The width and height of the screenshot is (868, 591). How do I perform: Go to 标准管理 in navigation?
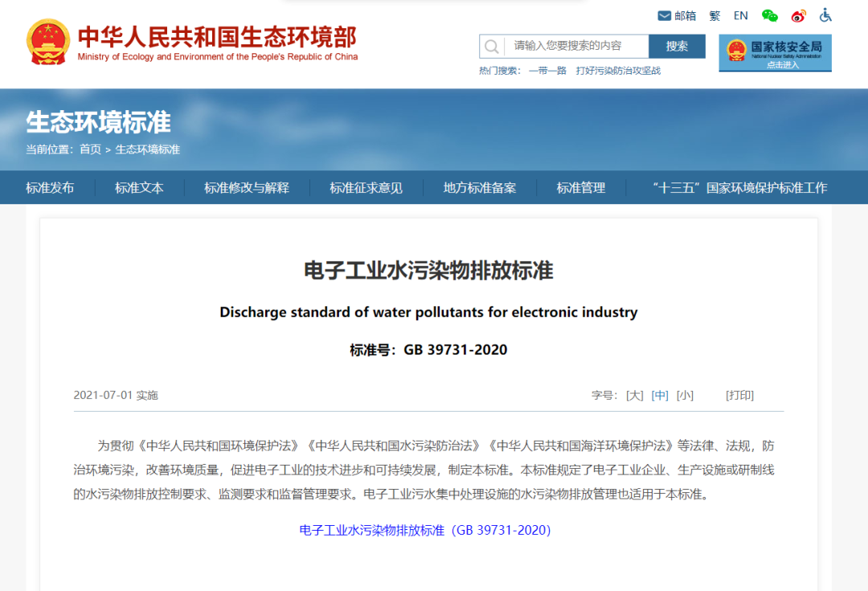pos(581,187)
